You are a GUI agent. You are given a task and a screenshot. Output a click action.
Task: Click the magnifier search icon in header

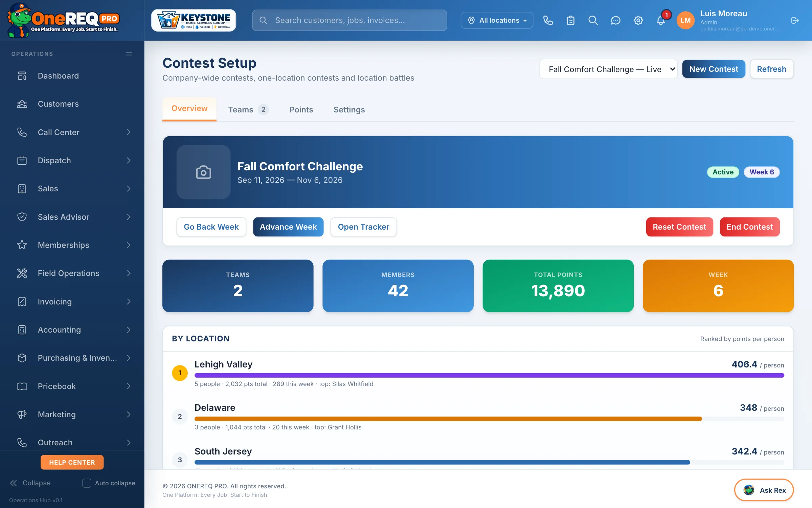(593, 20)
